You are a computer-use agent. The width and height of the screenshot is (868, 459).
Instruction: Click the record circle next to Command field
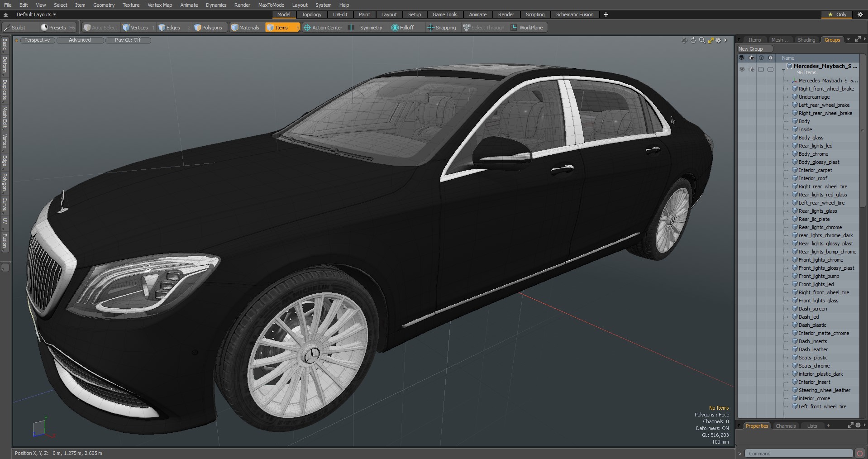click(x=860, y=454)
